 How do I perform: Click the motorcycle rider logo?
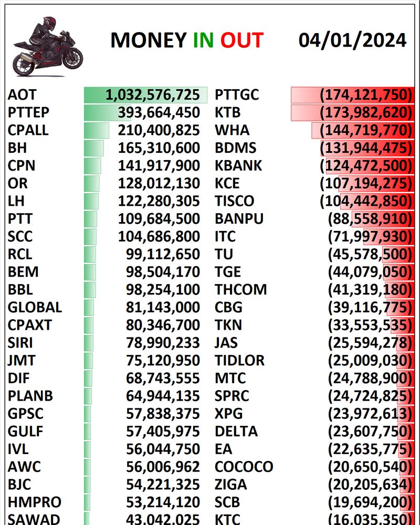pos(47,46)
